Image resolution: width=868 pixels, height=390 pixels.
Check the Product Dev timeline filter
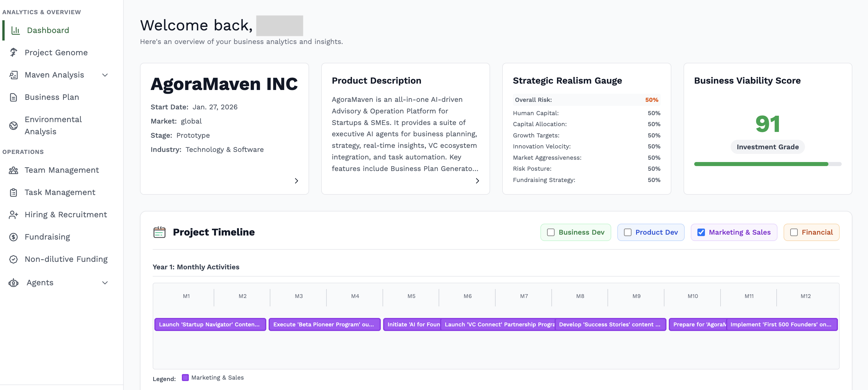coord(627,233)
